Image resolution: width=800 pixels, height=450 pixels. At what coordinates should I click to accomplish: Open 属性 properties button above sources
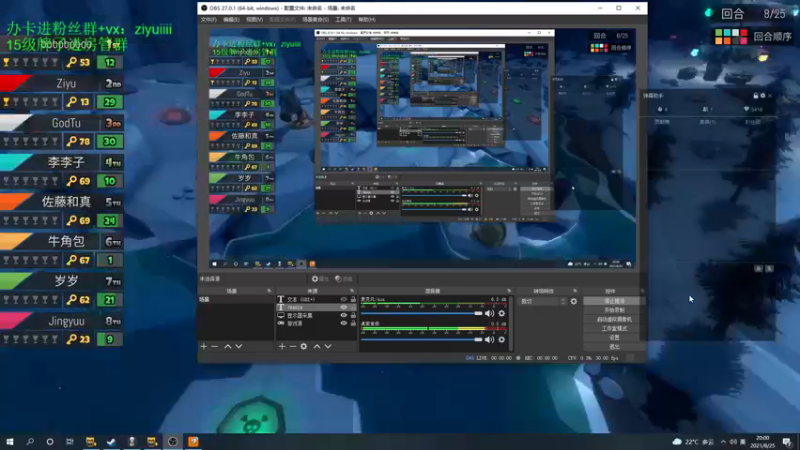click(320, 279)
